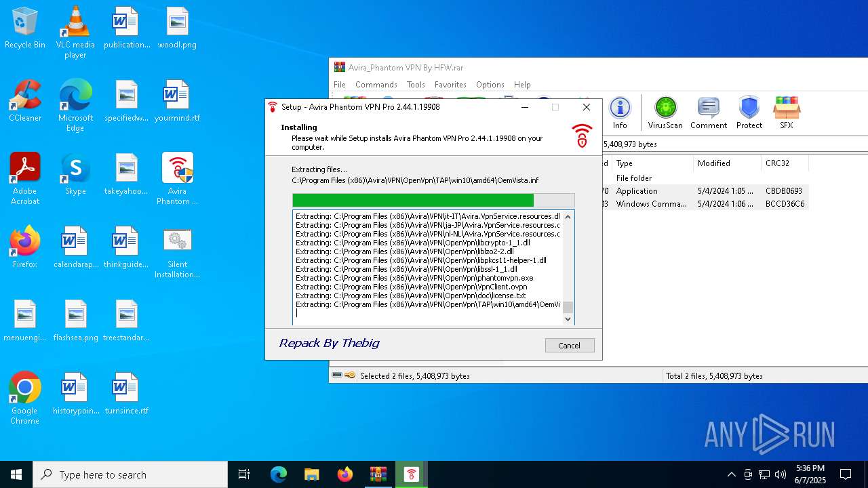
Task: Open WinRAR Favorites menu
Action: click(450, 85)
